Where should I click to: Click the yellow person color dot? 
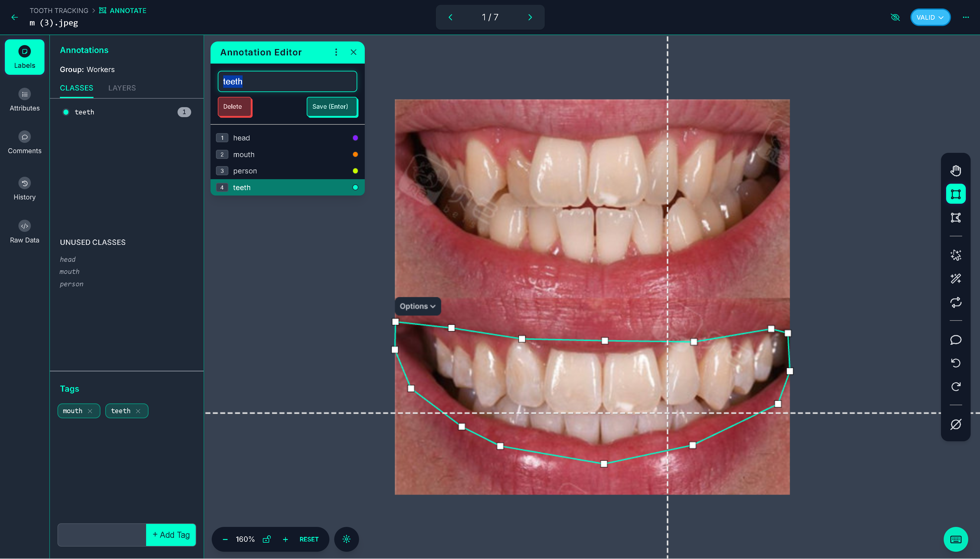355,171
